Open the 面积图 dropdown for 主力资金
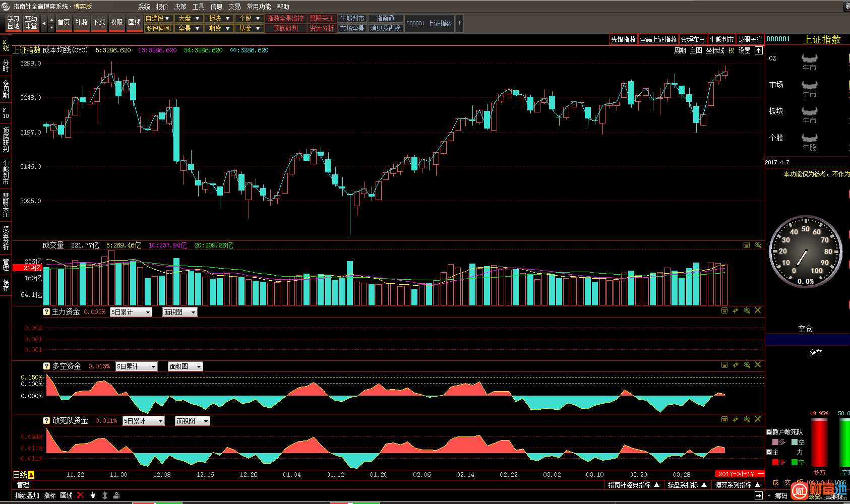This screenshot has height=504, width=850. [x=180, y=312]
